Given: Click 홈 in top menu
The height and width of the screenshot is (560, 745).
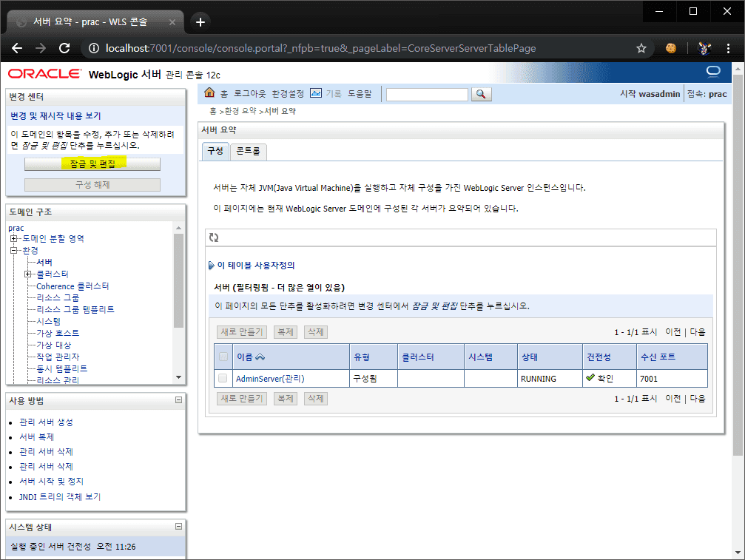Looking at the screenshot, I should pos(223,94).
